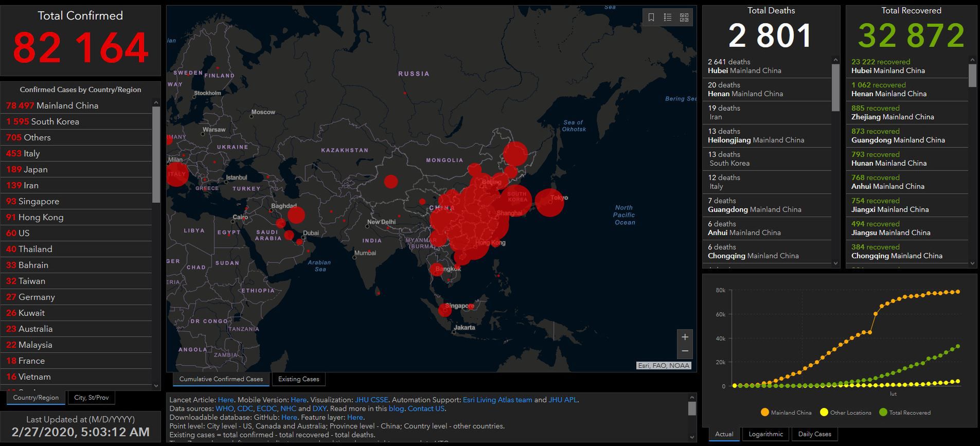This screenshot has width=980, height=446.
Task: Open the CDC data source link
Action: tap(245, 408)
